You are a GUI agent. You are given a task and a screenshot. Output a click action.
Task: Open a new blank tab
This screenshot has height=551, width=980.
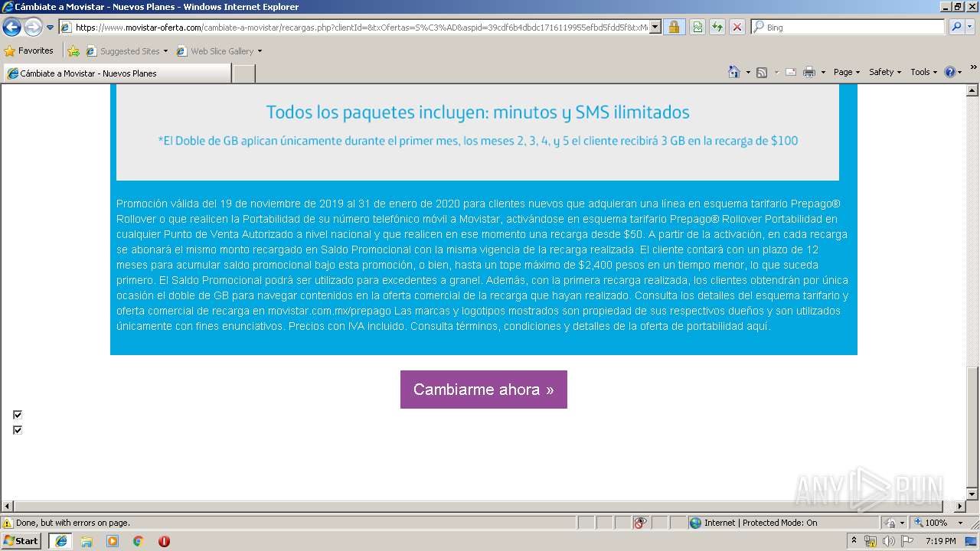click(243, 73)
